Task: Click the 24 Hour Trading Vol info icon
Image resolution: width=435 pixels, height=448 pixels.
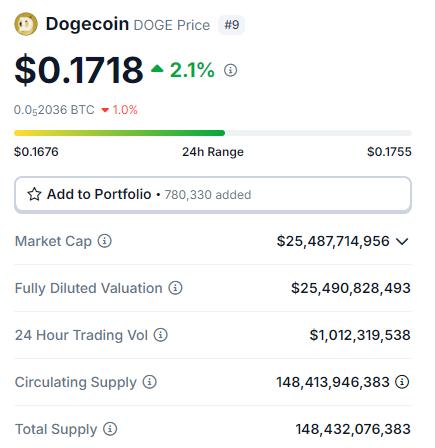Action: [x=161, y=335]
